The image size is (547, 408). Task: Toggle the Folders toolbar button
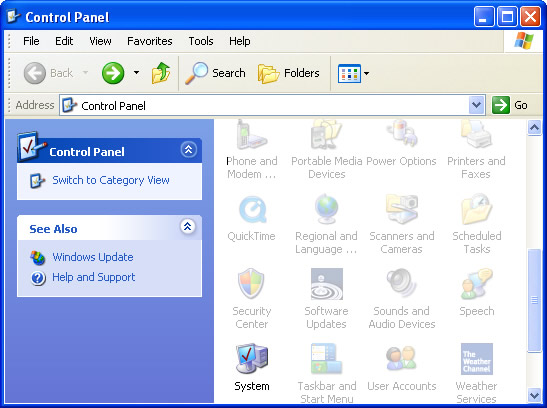289,73
